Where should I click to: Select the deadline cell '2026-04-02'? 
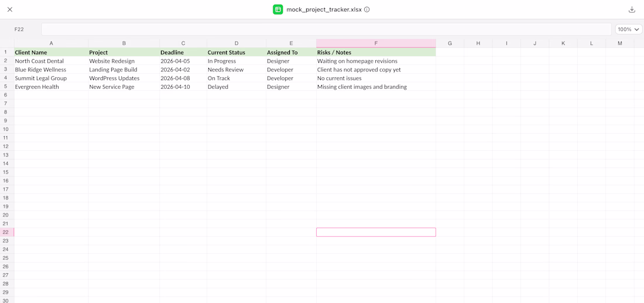(183, 70)
